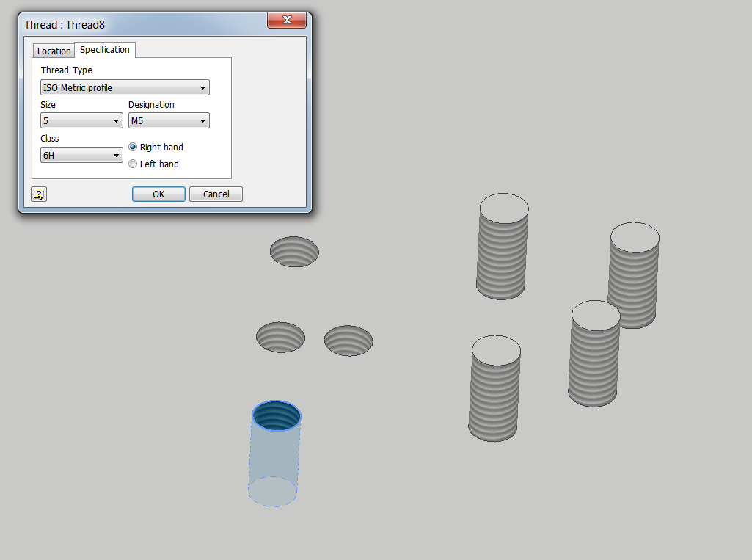Click the Thread : Thread8 title bar
752x560 pixels.
pyautogui.click(x=132, y=24)
